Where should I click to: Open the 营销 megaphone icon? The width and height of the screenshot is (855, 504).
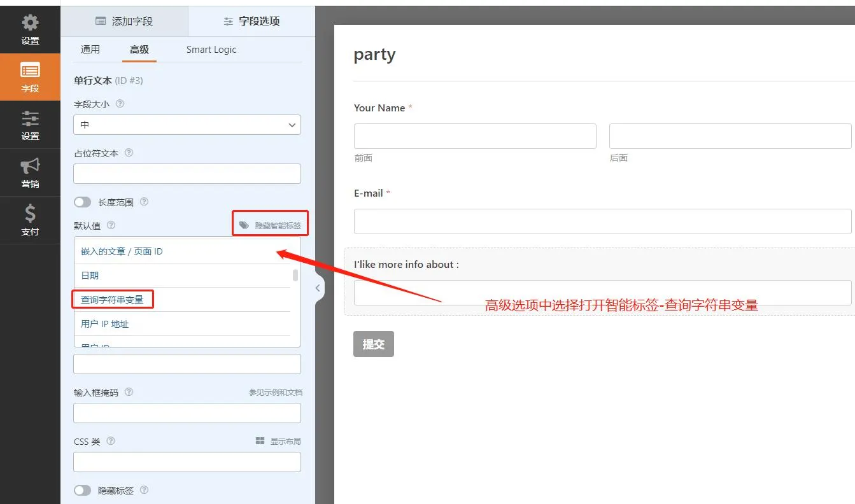[x=30, y=172]
